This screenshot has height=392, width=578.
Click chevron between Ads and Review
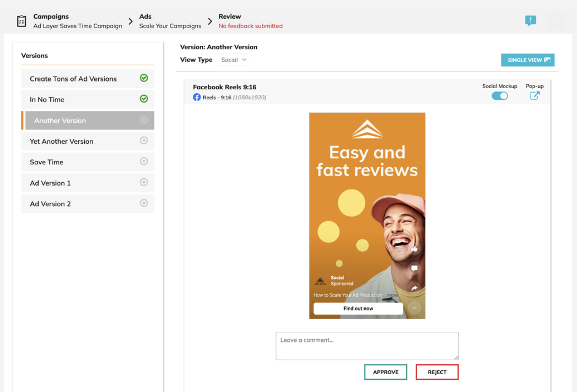tap(210, 21)
